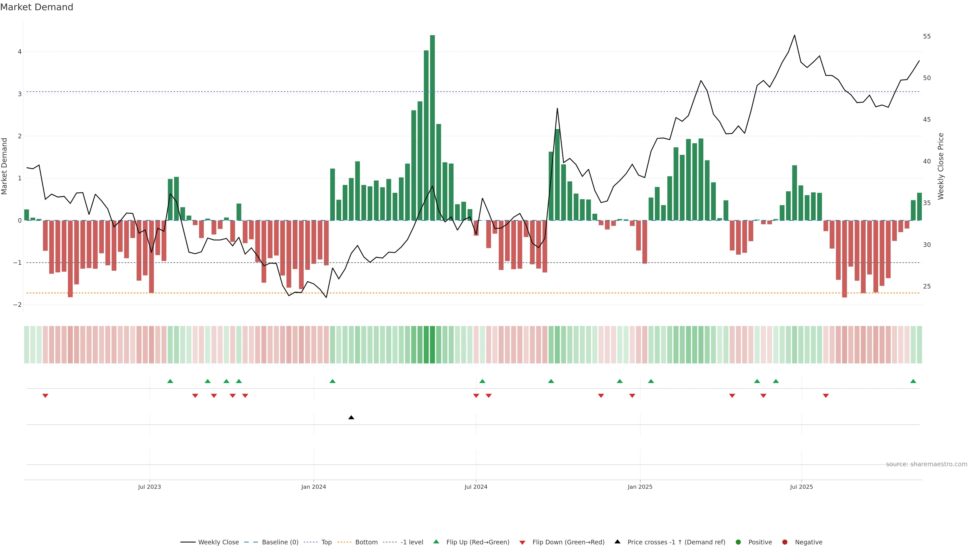Image resolution: width=980 pixels, height=551 pixels.
Task: Click the green Flip Up triangle legend icon
Action: click(436, 542)
